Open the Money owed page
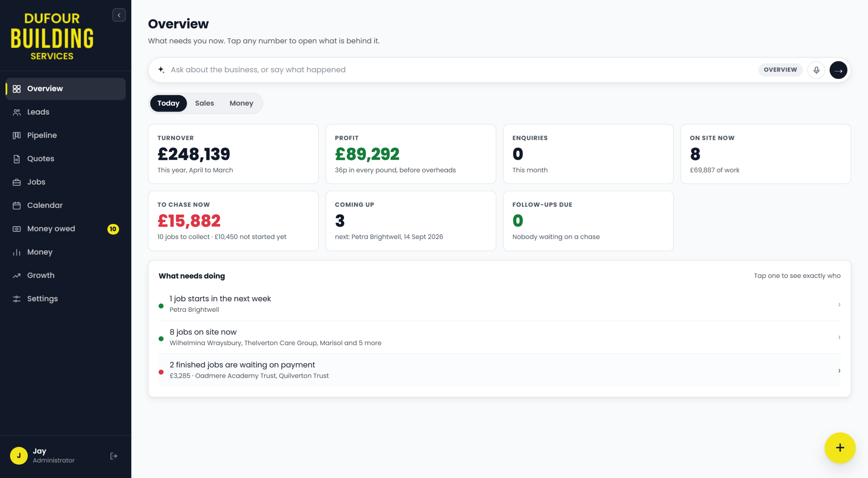Image resolution: width=868 pixels, height=478 pixels. click(x=65, y=229)
